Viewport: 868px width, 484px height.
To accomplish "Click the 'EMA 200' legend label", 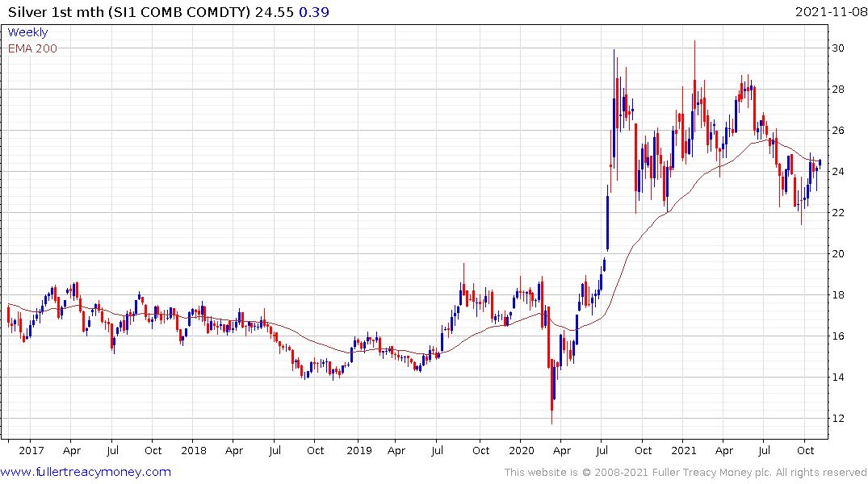I will pos(32,48).
